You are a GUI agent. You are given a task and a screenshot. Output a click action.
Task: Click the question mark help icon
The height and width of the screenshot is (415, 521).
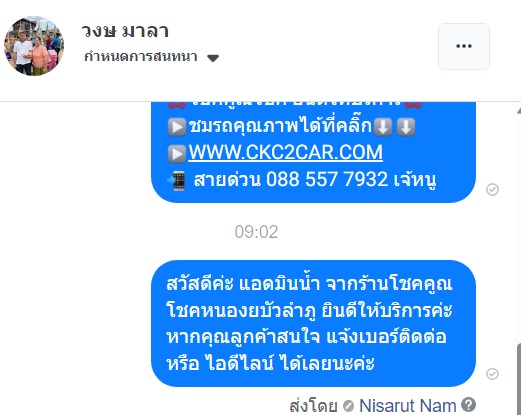pyautogui.click(x=468, y=405)
